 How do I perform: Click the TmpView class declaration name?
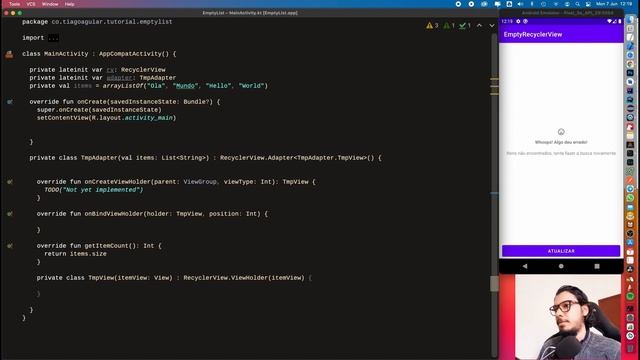(101, 278)
